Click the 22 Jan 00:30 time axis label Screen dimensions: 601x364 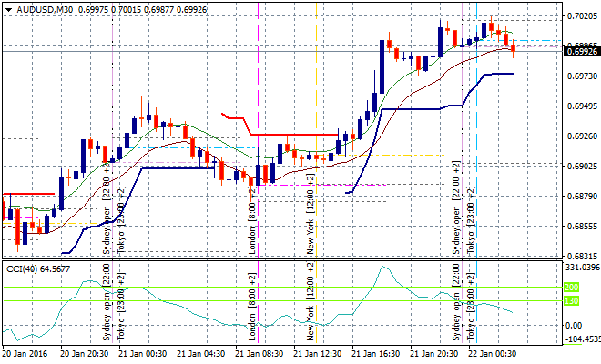pos(492,353)
